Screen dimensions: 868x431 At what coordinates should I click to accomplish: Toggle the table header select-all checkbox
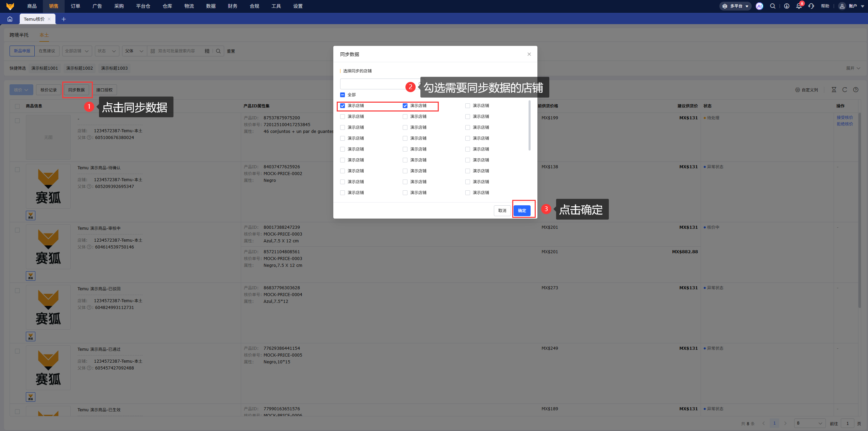pos(17,106)
